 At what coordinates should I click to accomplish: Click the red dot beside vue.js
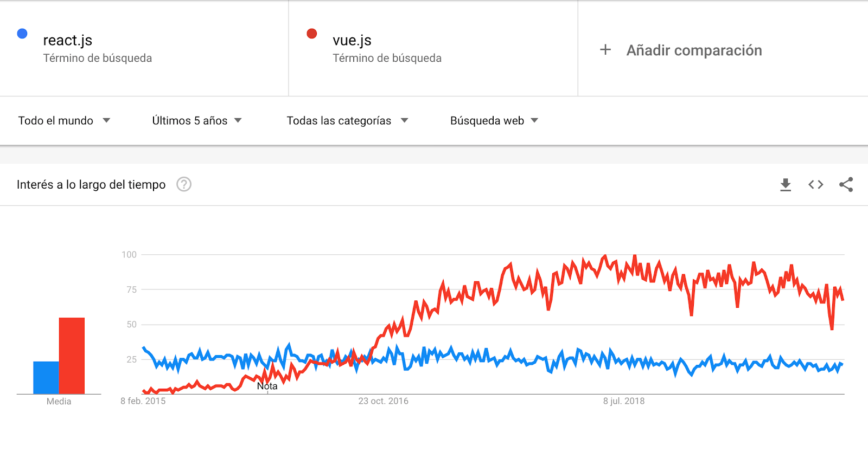311,34
